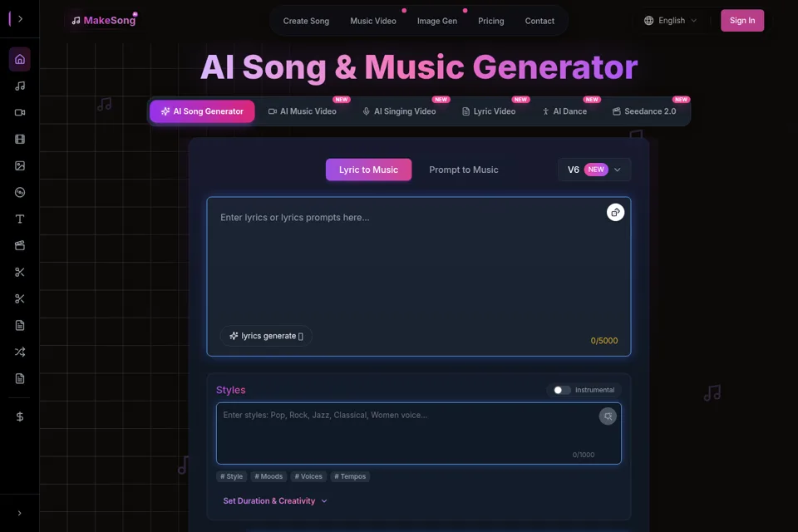Click the lyrics generate button
This screenshot has height=532, width=798.
(x=266, y=336)
